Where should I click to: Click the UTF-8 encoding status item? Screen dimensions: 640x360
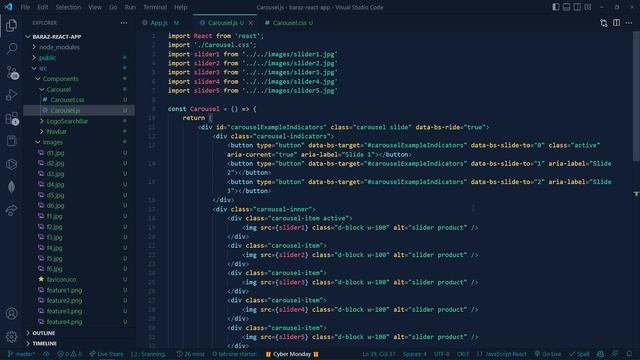442,354
